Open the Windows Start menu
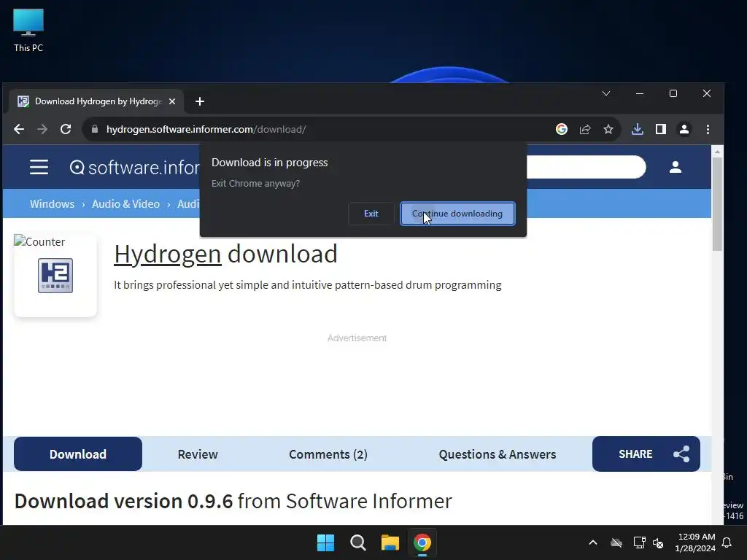Screen dimensions: 747x560 point(326,542)
